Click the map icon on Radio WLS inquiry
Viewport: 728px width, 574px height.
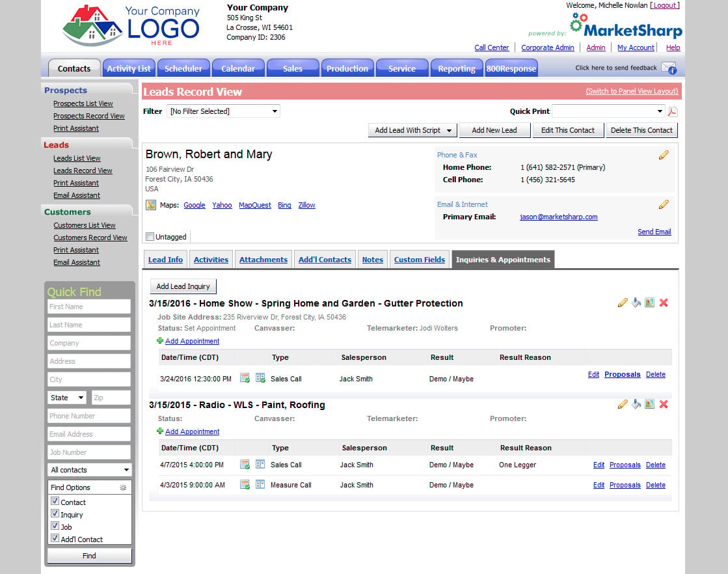click(649, 404)
